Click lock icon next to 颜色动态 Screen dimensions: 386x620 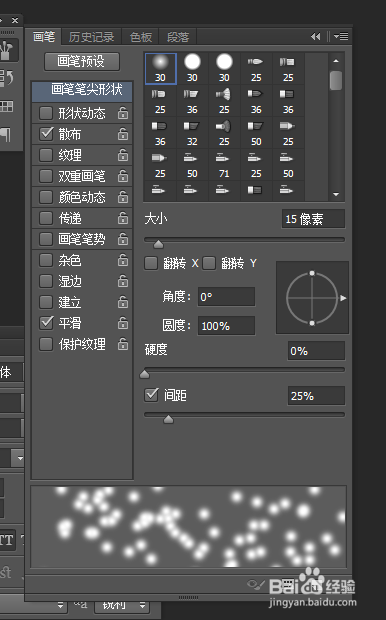(123, 197)
